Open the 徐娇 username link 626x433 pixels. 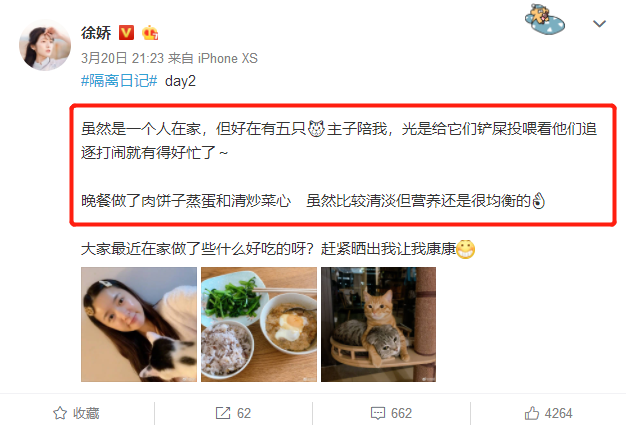(x=96, y=33)
